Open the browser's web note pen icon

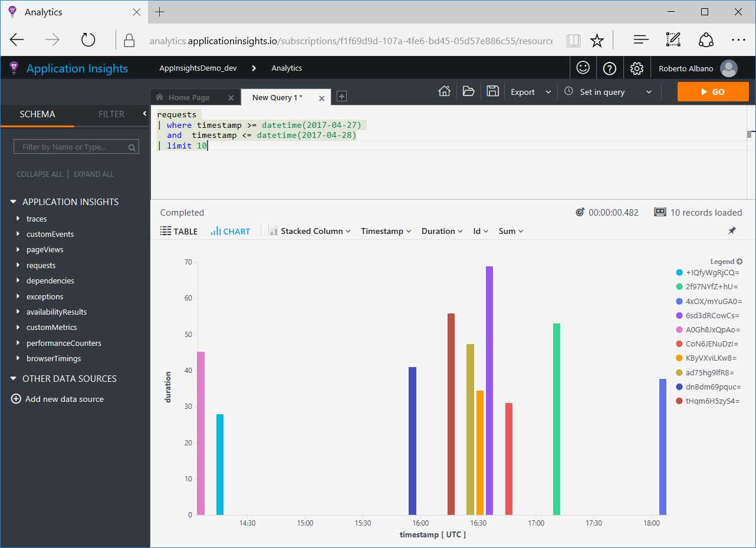tap(673, 40)
